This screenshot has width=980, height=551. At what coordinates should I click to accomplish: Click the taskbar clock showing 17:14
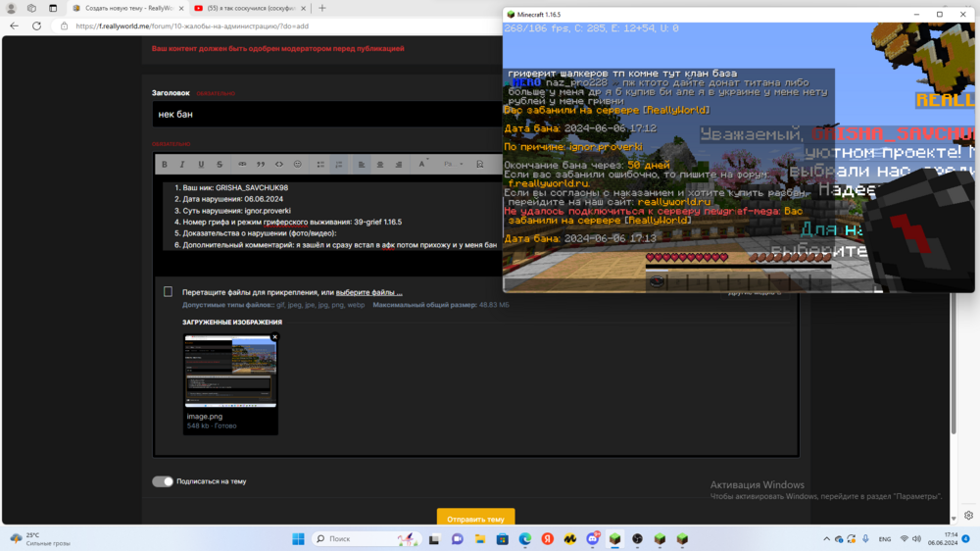(x=943, y=538)
